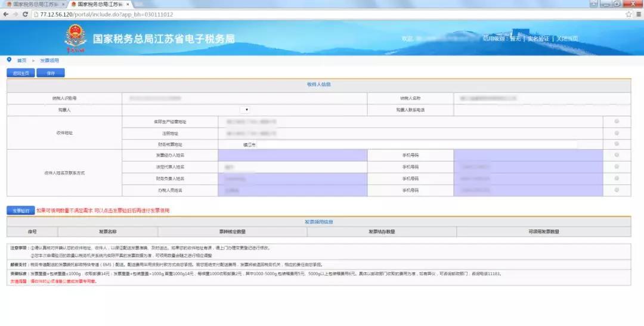Open the 购票人 dropdown list
This screenshot has width=644, height=326.
coord(246,110)
